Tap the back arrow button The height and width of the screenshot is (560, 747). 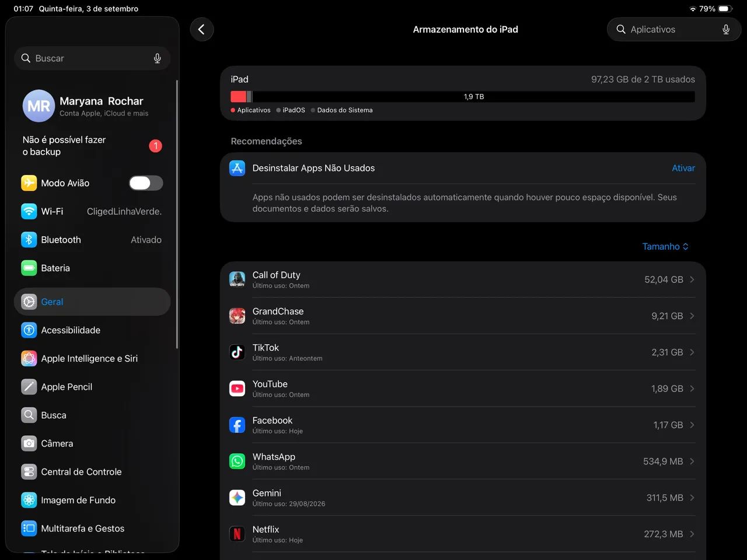pyautogui.click(x=201, y=29)
